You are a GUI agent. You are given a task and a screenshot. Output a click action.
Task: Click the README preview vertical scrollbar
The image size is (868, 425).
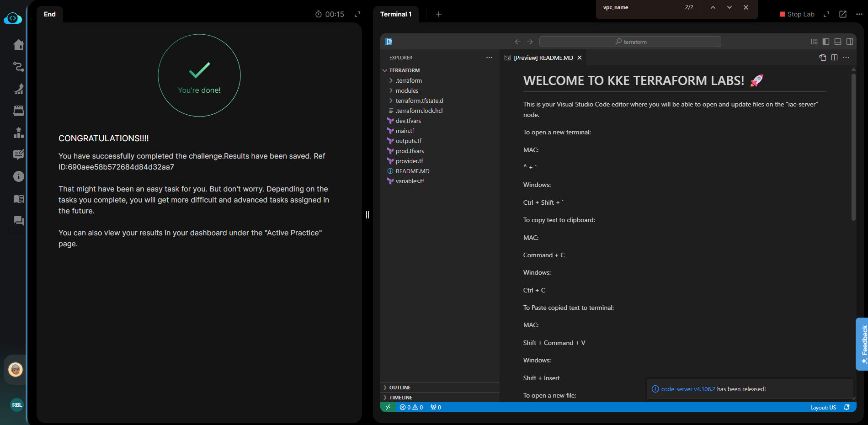853,146
